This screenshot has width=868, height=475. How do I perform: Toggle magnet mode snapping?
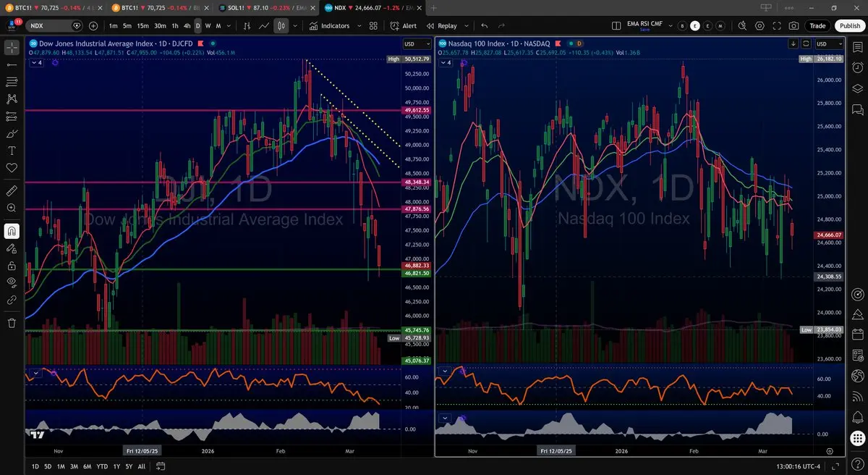click(x=12, y=231)
